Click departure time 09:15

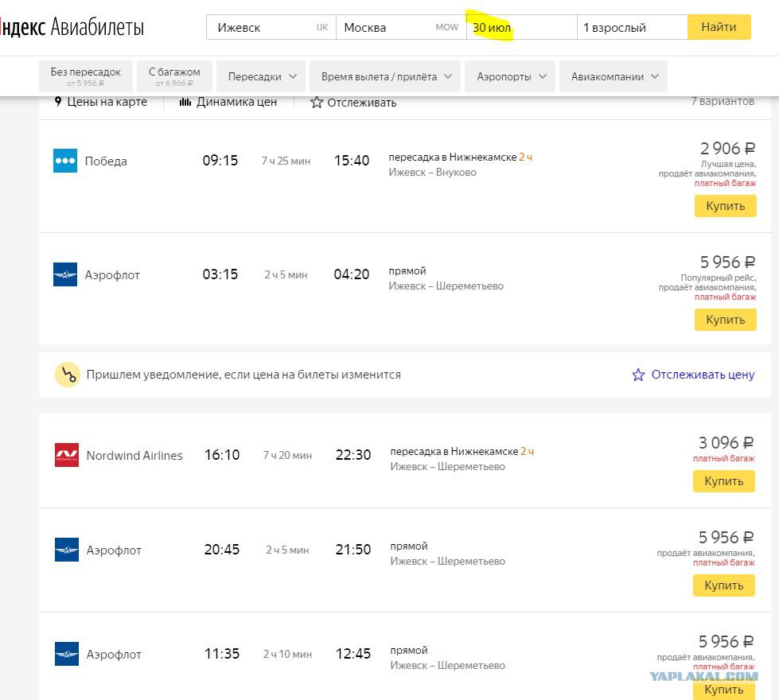[x=220, y=161]
